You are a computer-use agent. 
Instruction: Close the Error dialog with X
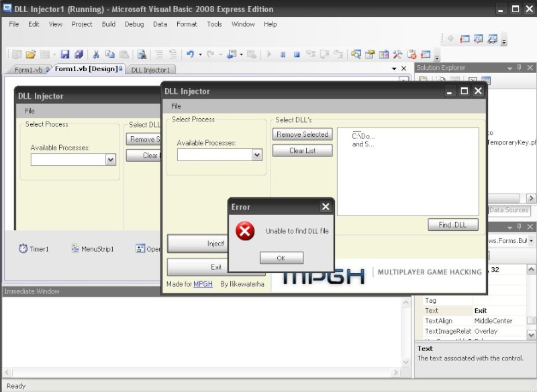click(326, 207)
